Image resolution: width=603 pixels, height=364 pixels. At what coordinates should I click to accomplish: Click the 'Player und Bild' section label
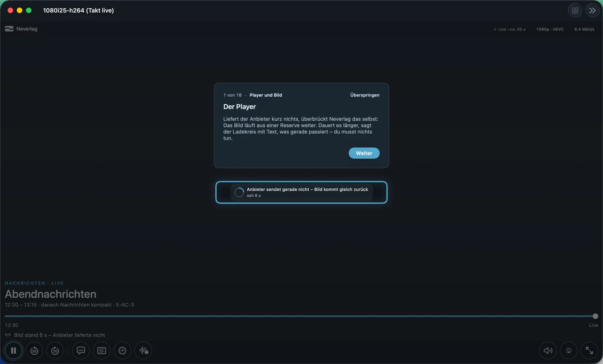(x=266, y=95)
